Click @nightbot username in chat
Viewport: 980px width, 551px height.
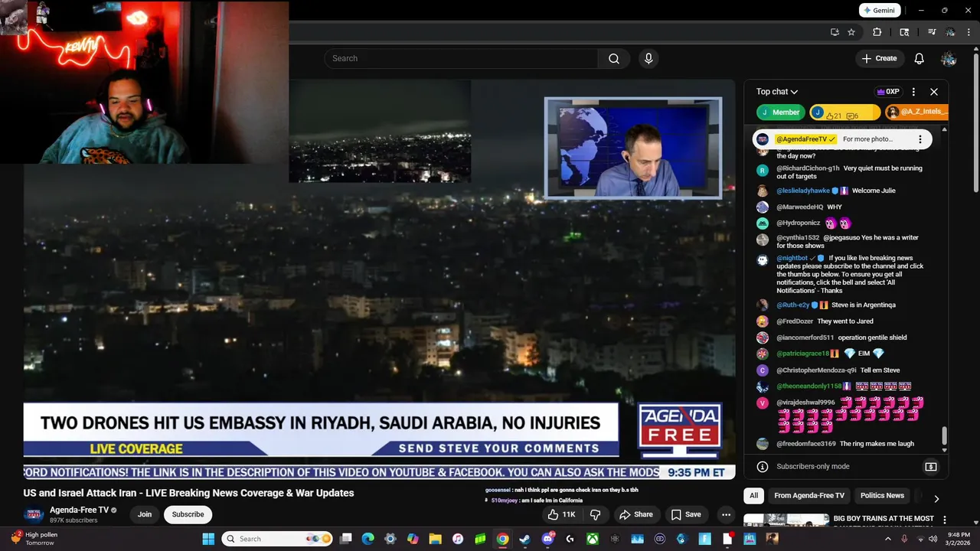pos(792,258)
